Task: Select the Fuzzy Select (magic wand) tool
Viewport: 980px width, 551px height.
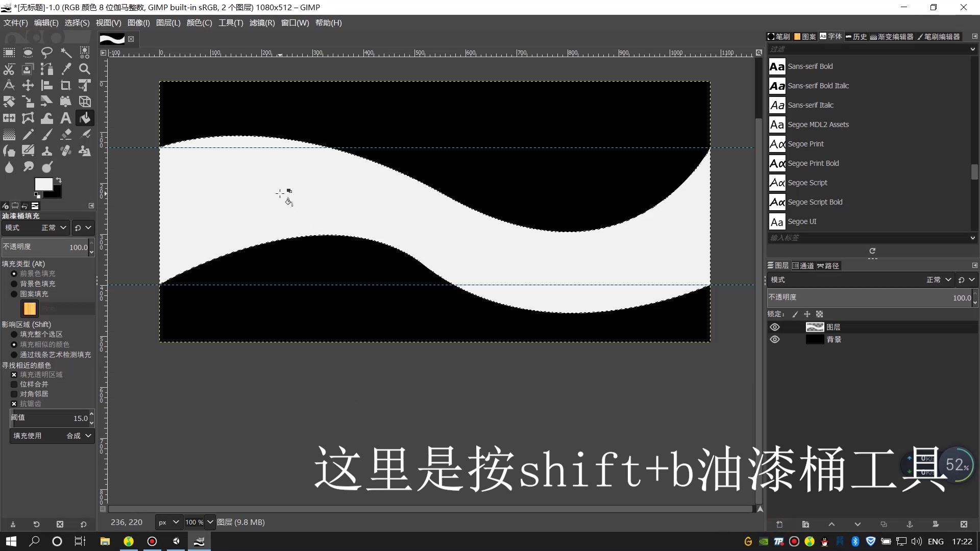Action: (66, 53)
